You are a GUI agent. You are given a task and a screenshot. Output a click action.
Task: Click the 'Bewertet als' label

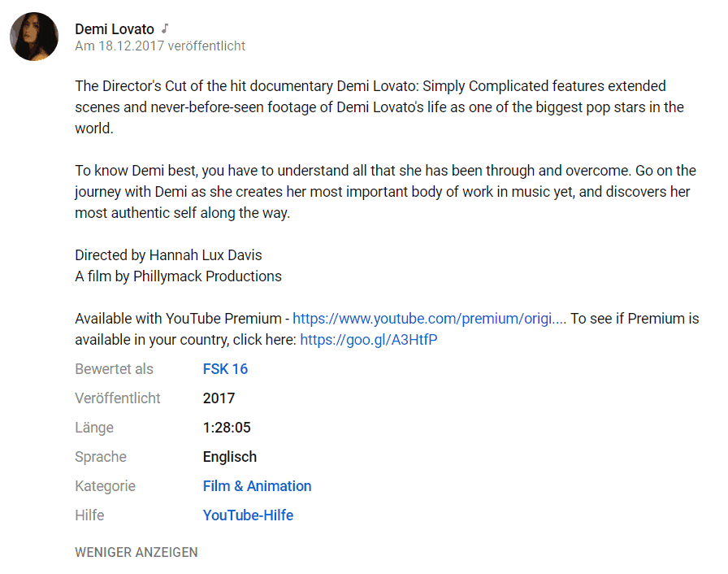115,369
